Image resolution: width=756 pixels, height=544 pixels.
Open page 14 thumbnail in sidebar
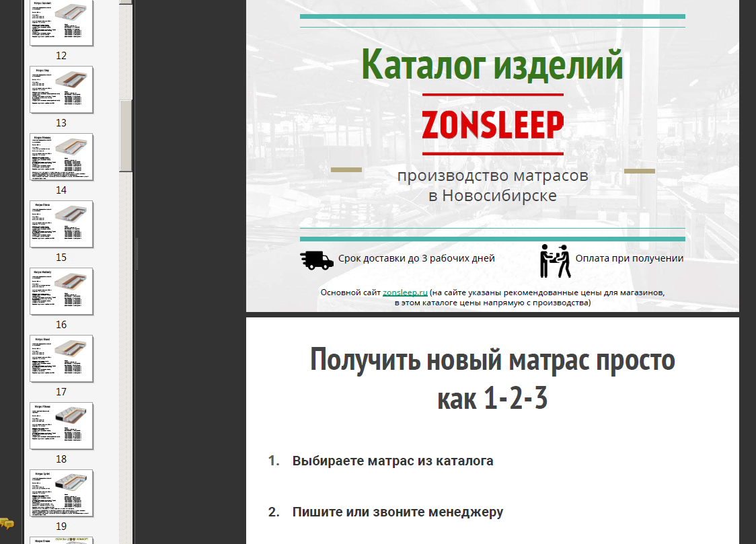(61, 157)
